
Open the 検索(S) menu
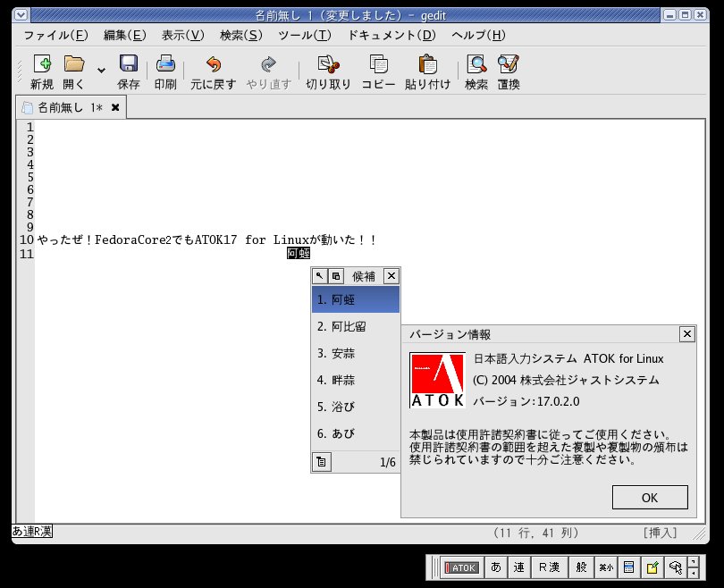pos(241,35)
